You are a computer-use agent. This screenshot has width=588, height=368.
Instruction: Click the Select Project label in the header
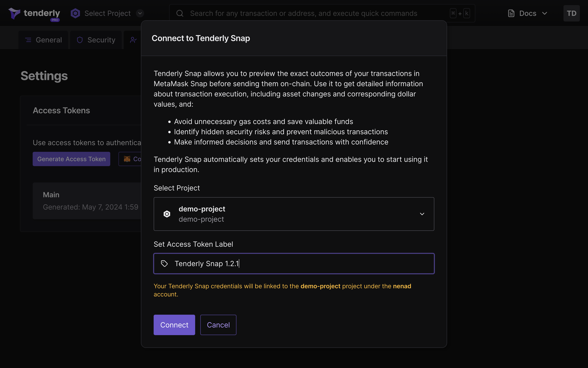108,13
